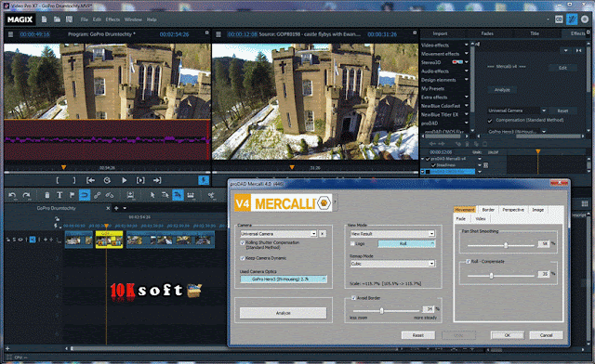Redo the last undone edit

tap(26, 195)
